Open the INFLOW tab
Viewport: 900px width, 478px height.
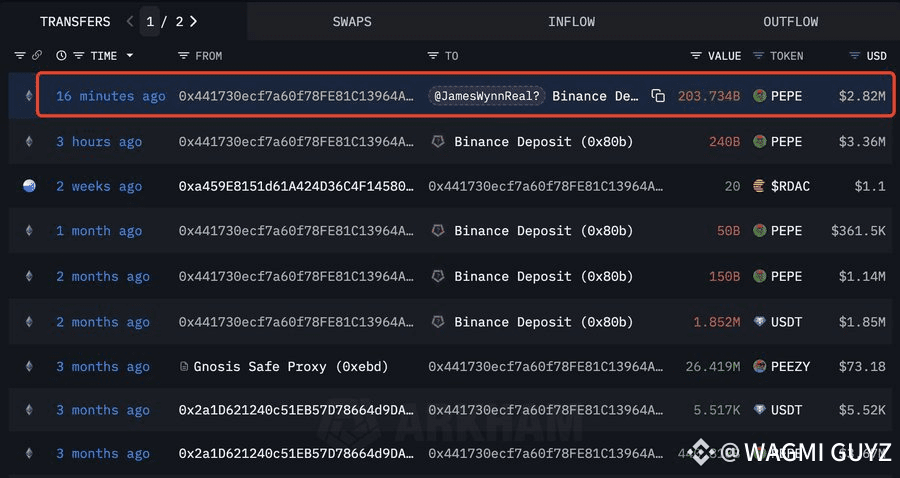(571, 22)
